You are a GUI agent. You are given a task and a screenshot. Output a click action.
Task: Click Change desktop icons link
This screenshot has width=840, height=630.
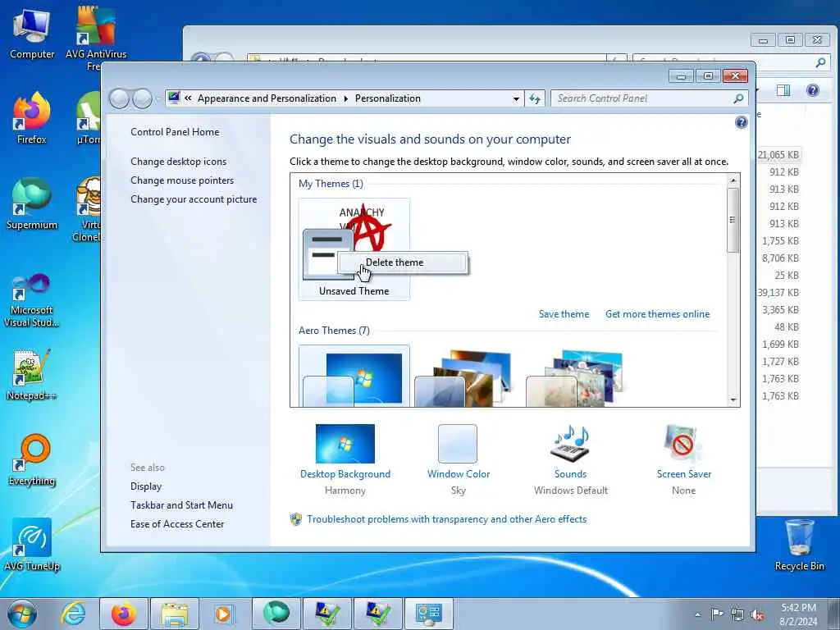click(x=178, y=162)
